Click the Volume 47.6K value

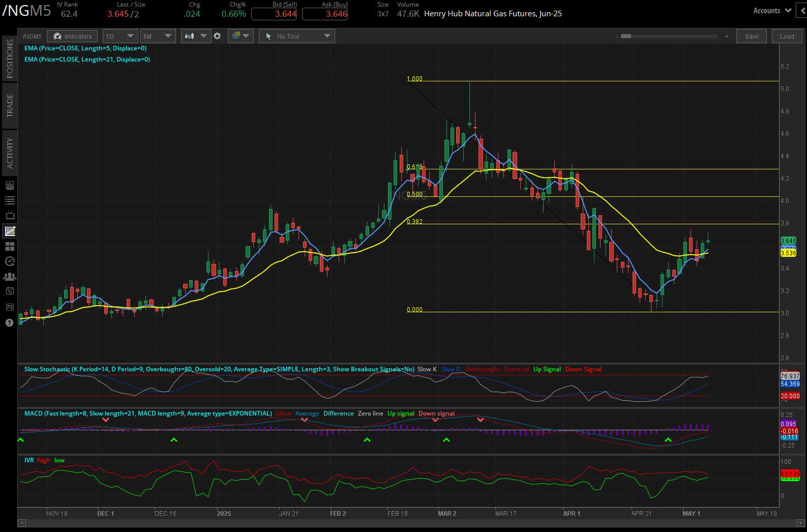tap(408, 14)
